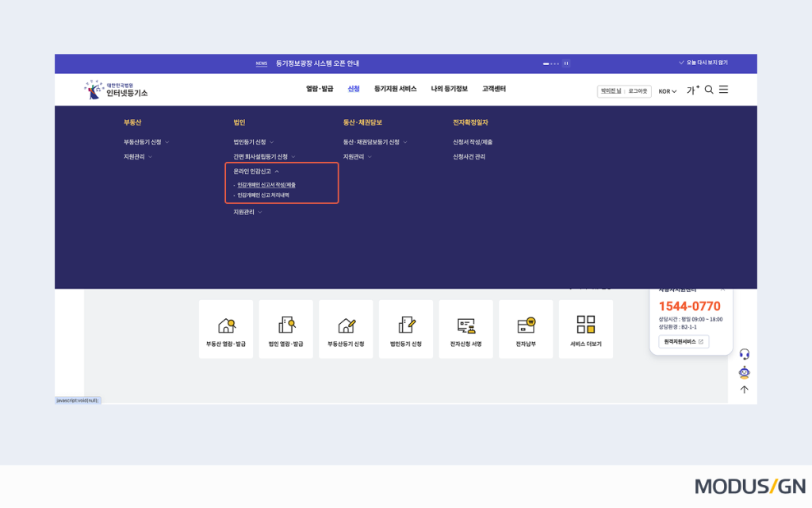Click the 전자납부 payment icon

pyautogui.click(x=526, y=325)
